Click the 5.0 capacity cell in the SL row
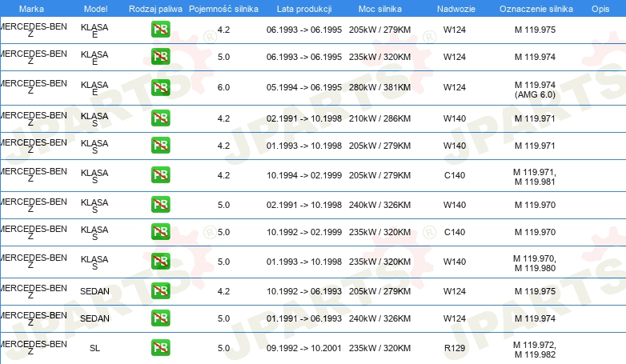Image resolution: width=626 pixels, height=364 pixels. [223, 348]
